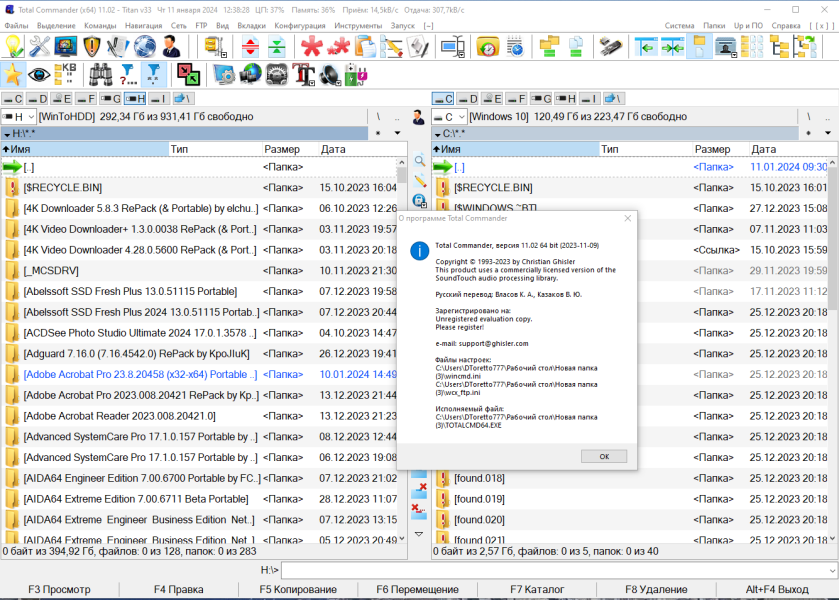Open the red T font dropdown icon

tap(303, 74)
